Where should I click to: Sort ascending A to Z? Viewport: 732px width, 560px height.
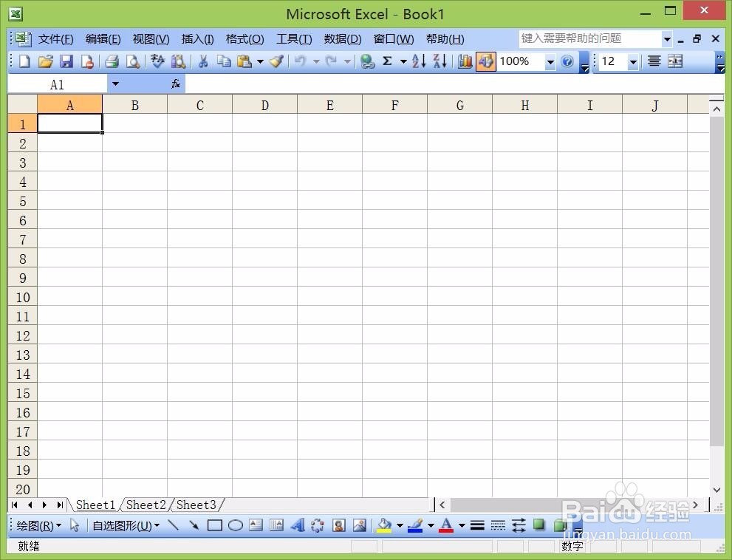click(x=419, y=61)
